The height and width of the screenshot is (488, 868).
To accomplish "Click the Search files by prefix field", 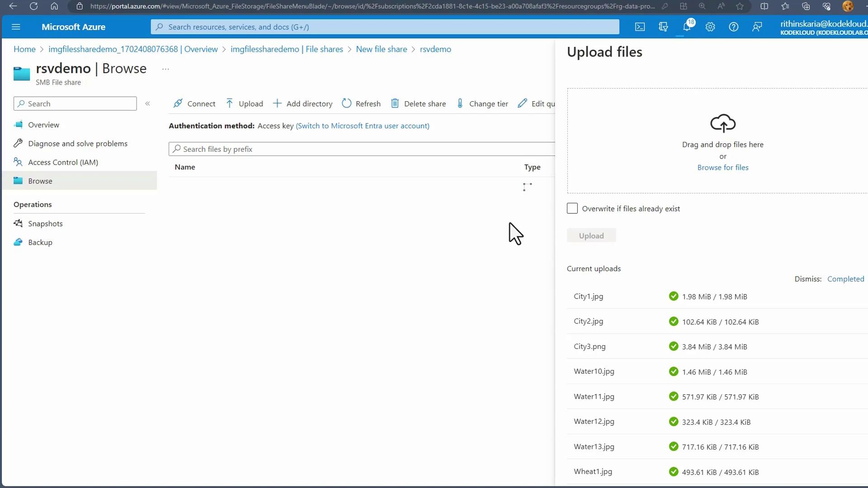I will [x=362, y=149].
